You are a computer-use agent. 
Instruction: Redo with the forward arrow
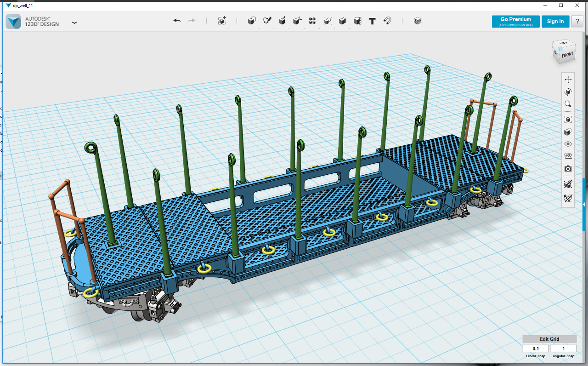pos(192,21)
